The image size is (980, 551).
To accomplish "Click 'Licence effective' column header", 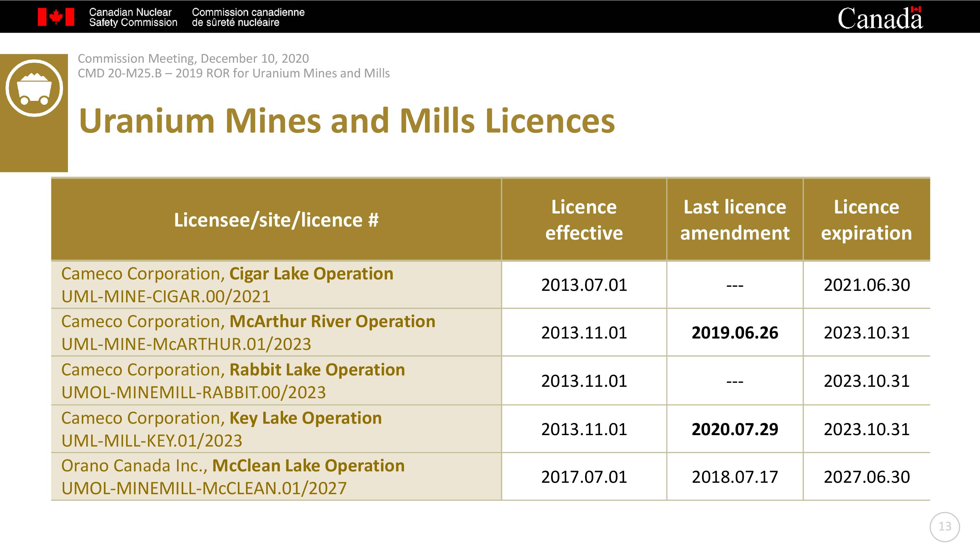I will (584, 220).
